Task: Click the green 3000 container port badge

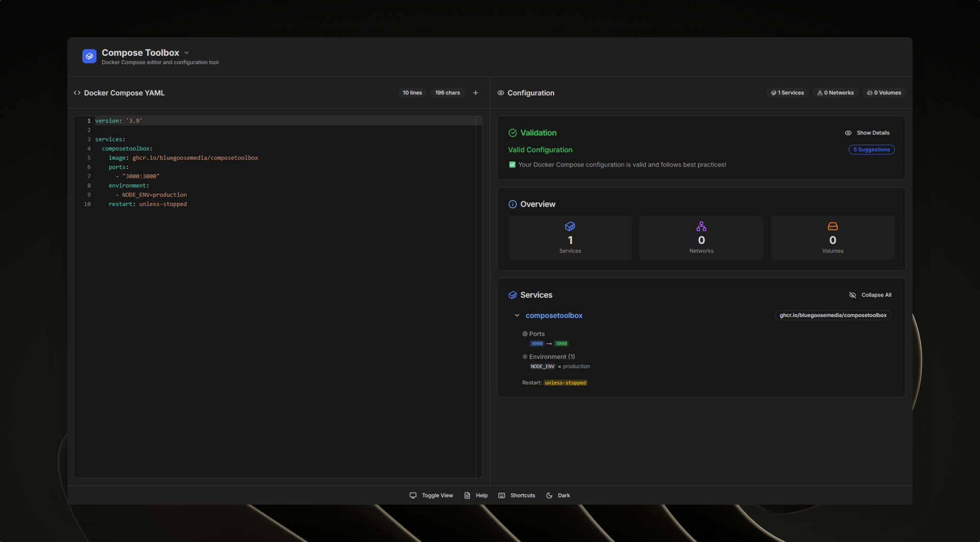Action: click(x=561, y=343)
